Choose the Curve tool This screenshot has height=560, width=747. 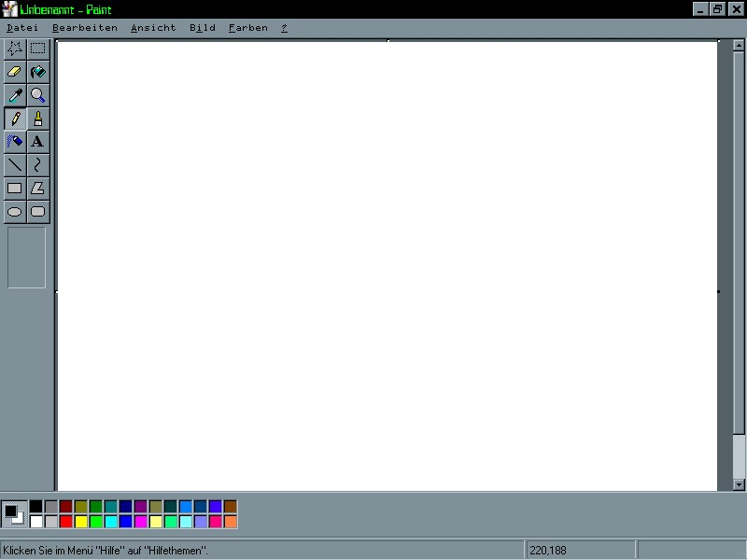[x=38, y=165]
